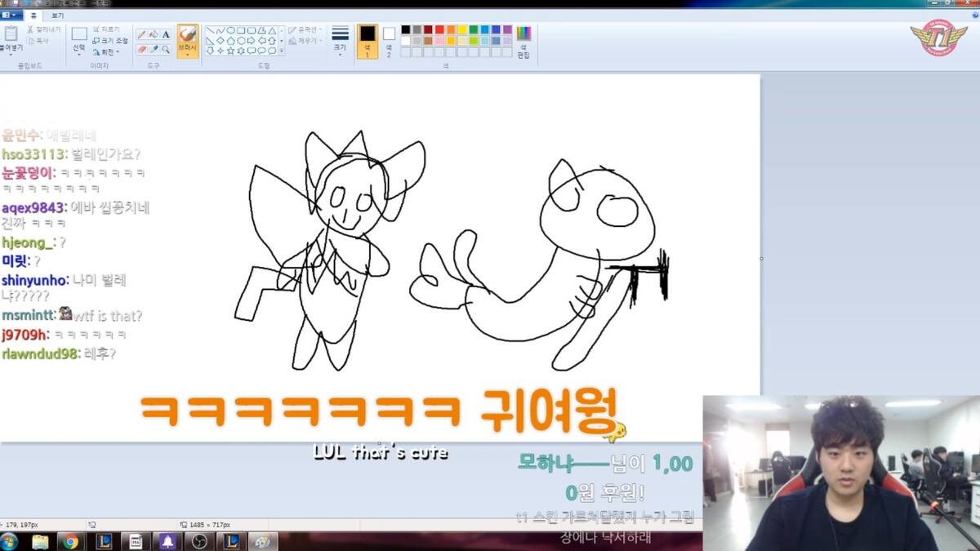Pick the red color swatch
980x551 pixels.
[439, 29]
